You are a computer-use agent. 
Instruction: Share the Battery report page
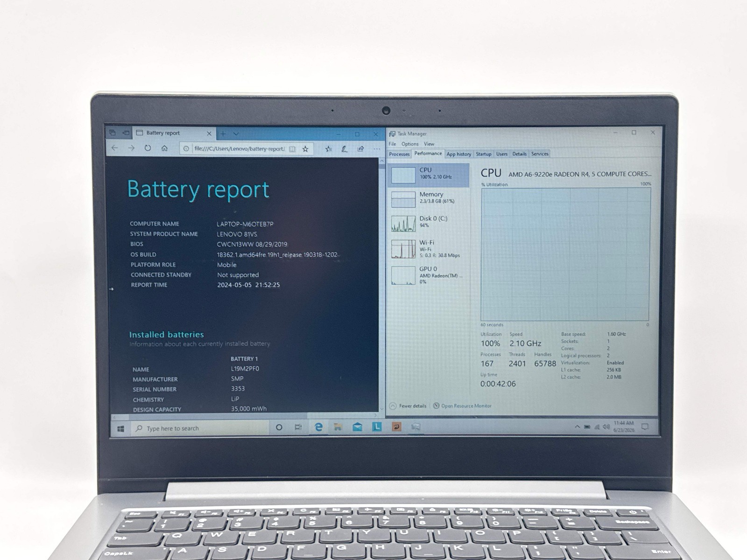pos(360,149)
